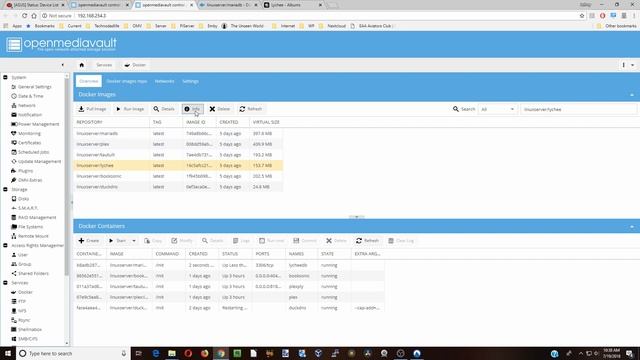Collapse the Storage tree section
The height and width of the screenshot is (360, 640).
[x=5, y=189]
